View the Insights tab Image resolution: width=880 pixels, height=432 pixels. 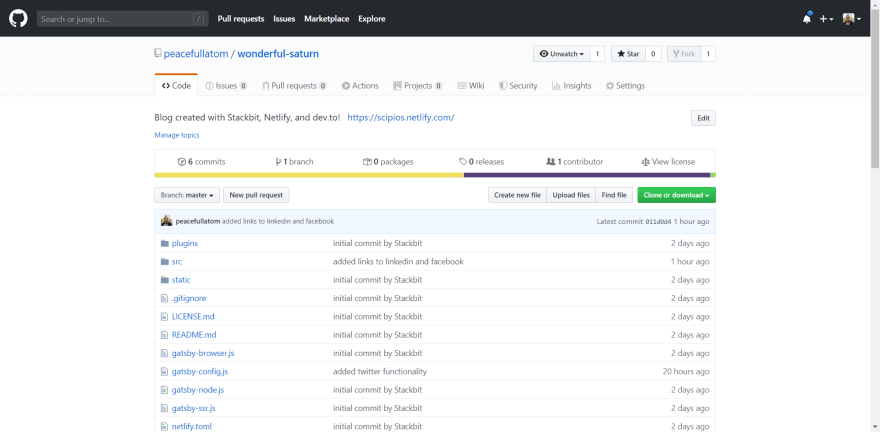[x=571, y=86]
